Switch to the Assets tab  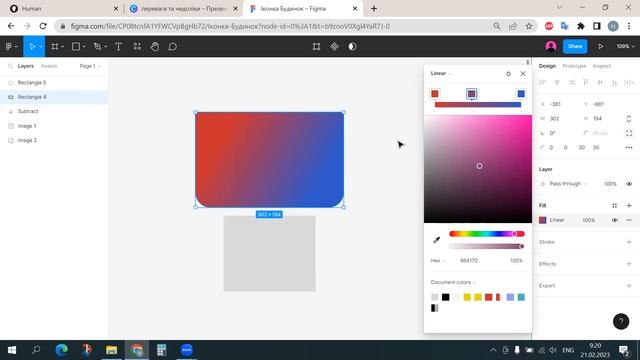point(49,66)
